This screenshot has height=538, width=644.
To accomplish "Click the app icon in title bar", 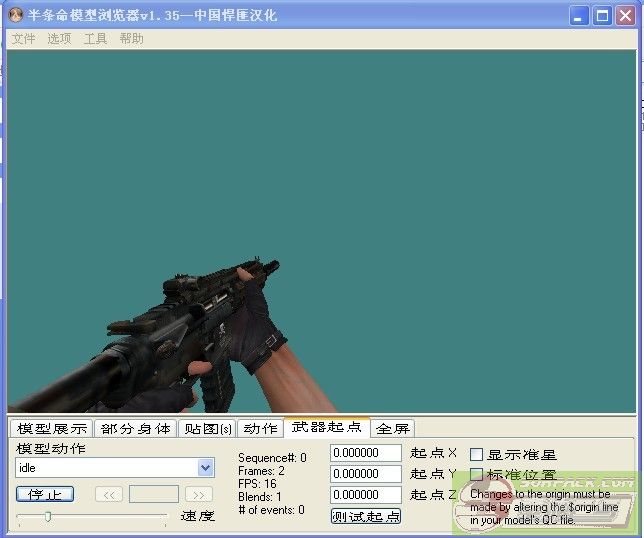I will 17,15.
